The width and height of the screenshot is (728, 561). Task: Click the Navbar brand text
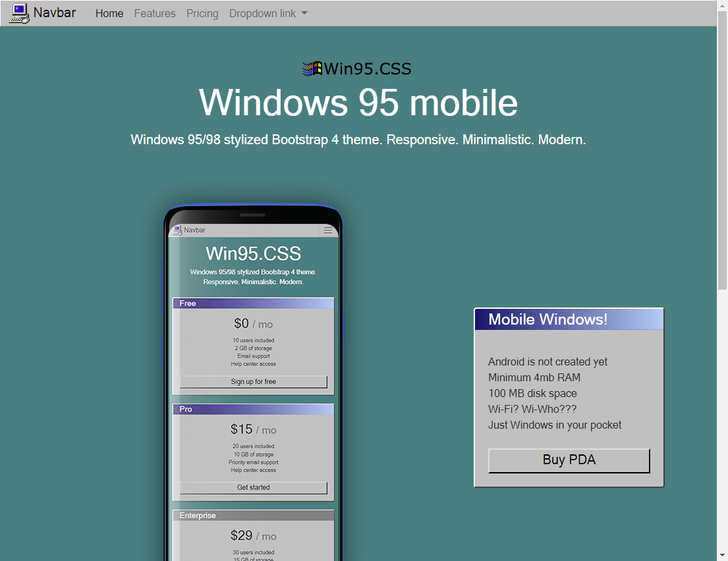(x=54, y=13)
